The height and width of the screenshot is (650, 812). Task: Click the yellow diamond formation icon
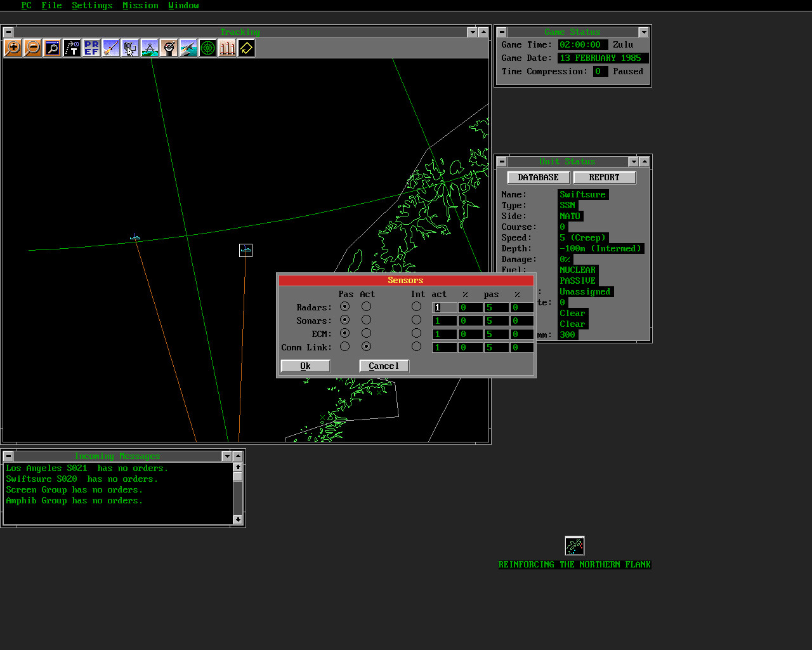pyautogui.click(x=246, y=48)
